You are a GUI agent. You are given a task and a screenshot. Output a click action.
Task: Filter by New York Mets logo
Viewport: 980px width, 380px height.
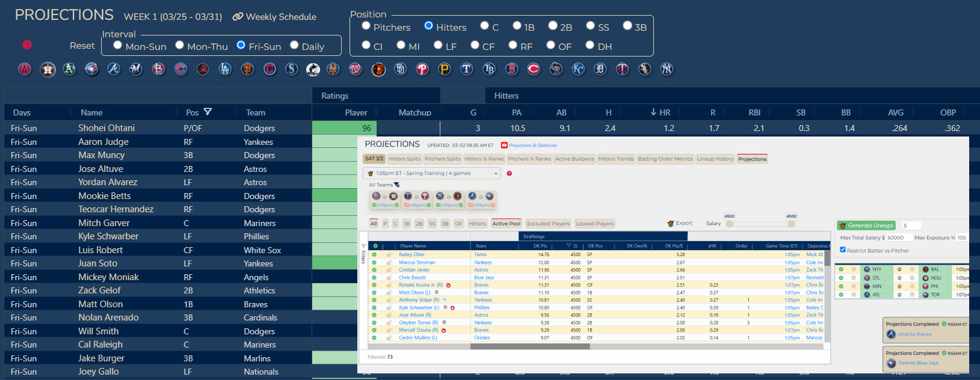click(333, 69)
